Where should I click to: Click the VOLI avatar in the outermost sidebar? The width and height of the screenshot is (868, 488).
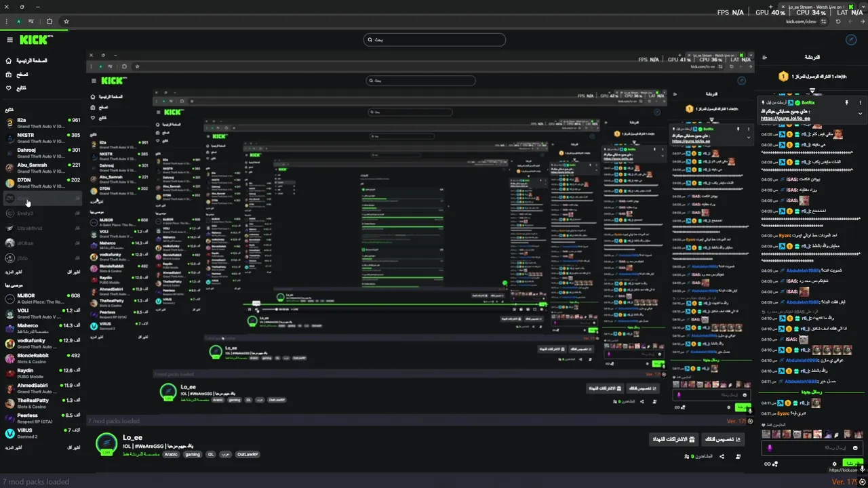(x=9, y=313)
